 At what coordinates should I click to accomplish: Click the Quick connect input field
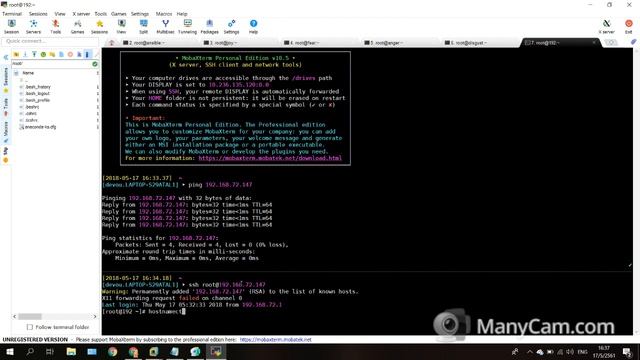[50, 41]
